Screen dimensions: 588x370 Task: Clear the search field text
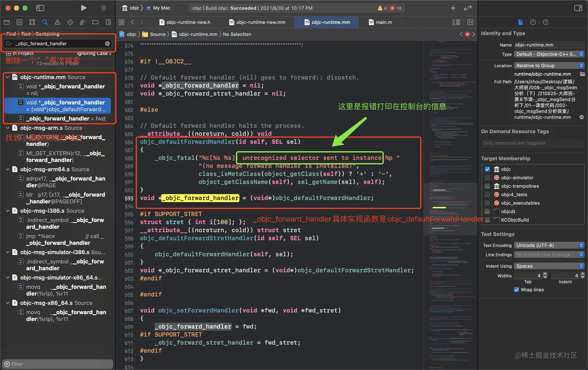[x=107, y=44]
